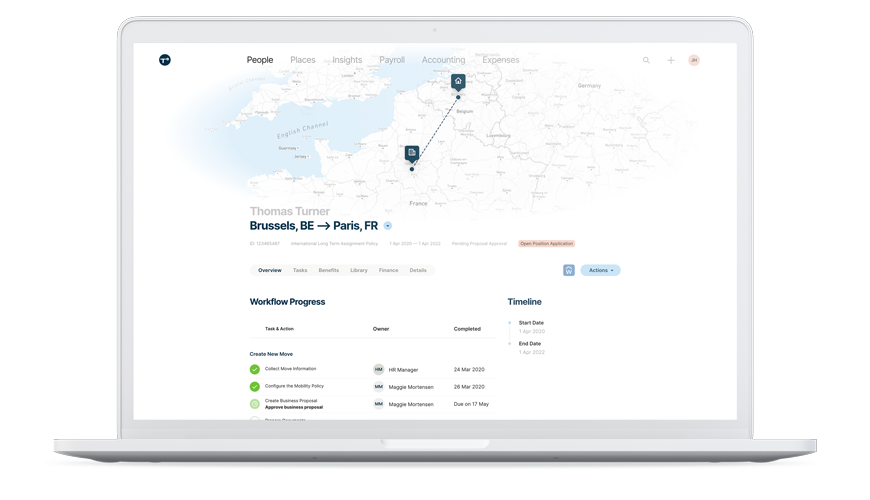
Task: Click International Long Term Assignment Policy text
Action: 334,244
